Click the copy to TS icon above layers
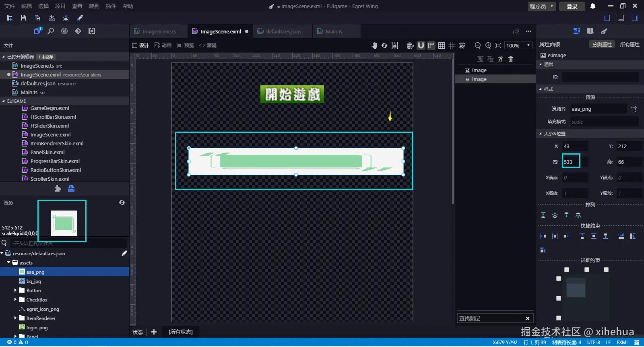 pos(500,59)
